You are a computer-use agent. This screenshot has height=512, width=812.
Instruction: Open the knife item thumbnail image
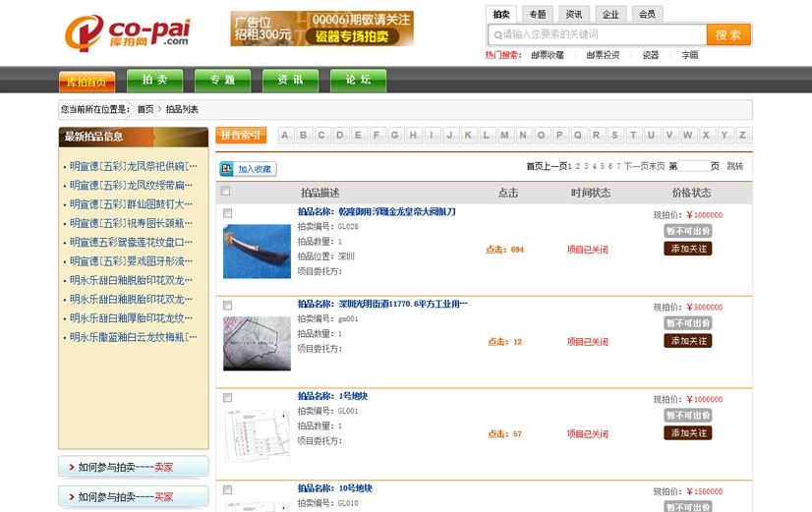257,252
